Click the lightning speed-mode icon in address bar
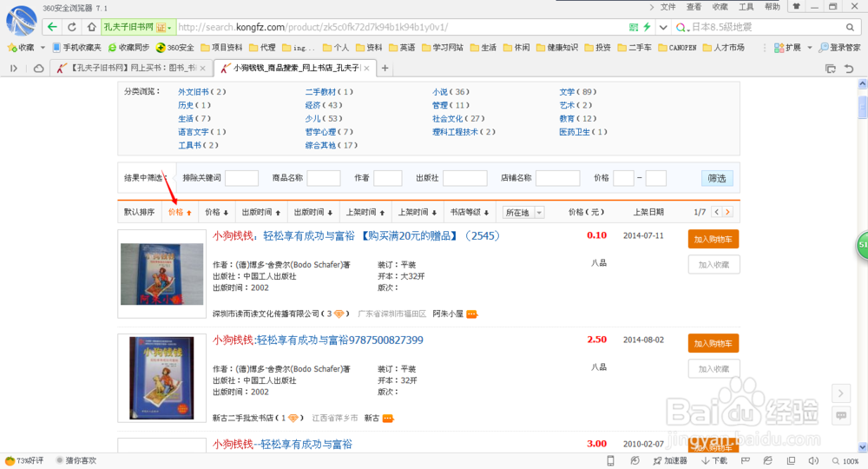The width and height of the screenshot is (868, 469). [x=647, y=27]
